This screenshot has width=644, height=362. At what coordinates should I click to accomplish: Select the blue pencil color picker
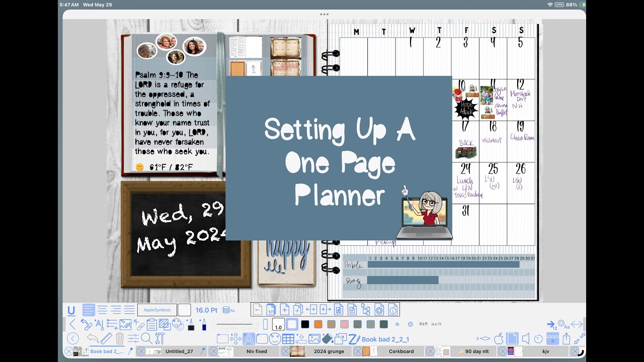203,325
